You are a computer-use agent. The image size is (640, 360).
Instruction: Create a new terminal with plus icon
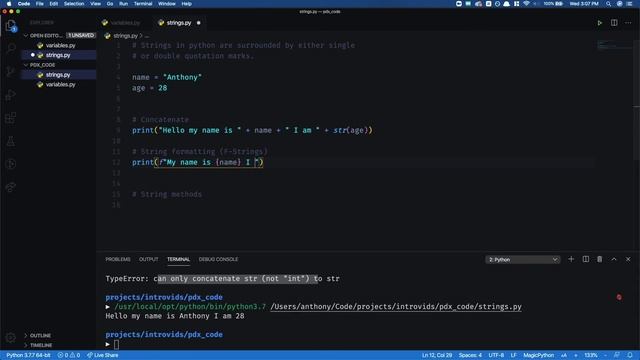[571, 259]
